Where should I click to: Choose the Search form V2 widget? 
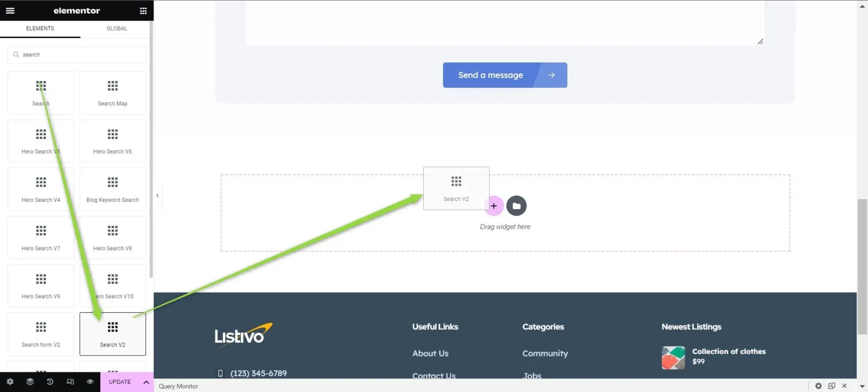41,334
